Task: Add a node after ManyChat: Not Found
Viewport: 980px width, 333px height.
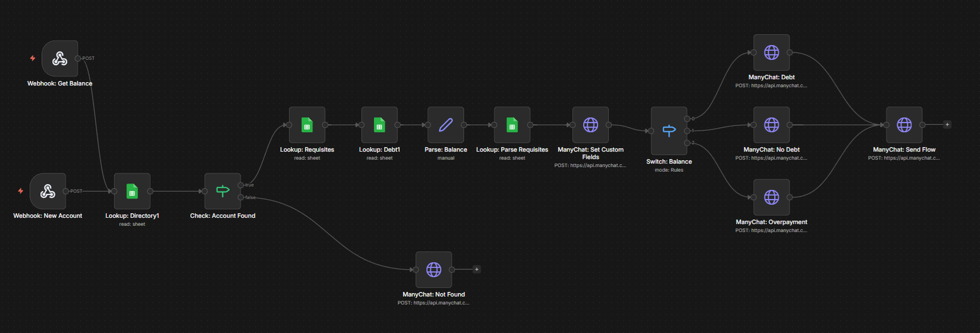Action: point(477,269)
